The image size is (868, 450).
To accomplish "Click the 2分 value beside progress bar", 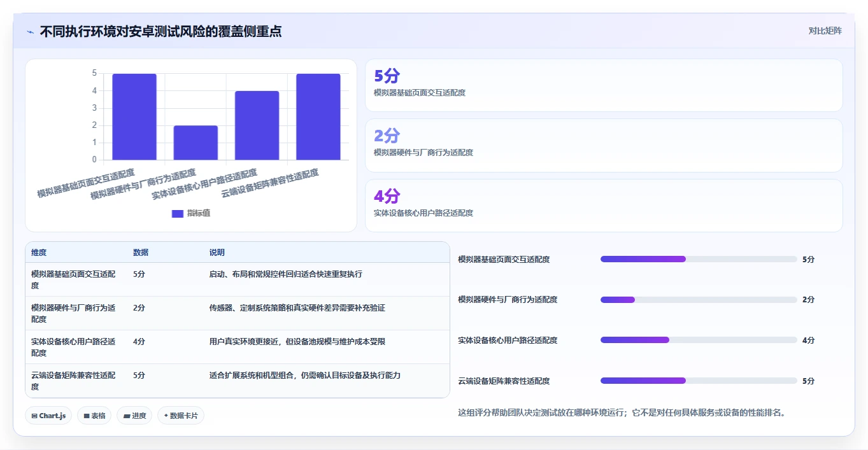I will tap(808, 300).
